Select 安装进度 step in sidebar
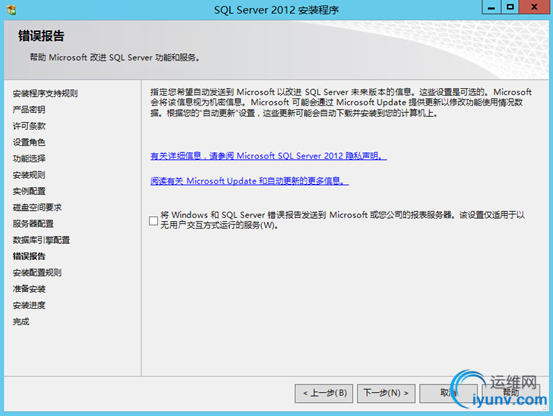This screenshot has height=416, width=553. click(29, 305)
